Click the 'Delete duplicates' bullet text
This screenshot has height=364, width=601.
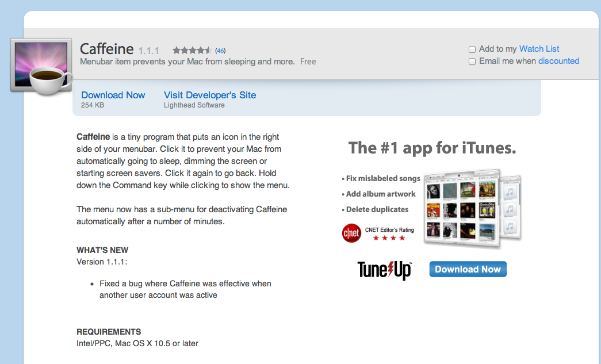point(377,209)
